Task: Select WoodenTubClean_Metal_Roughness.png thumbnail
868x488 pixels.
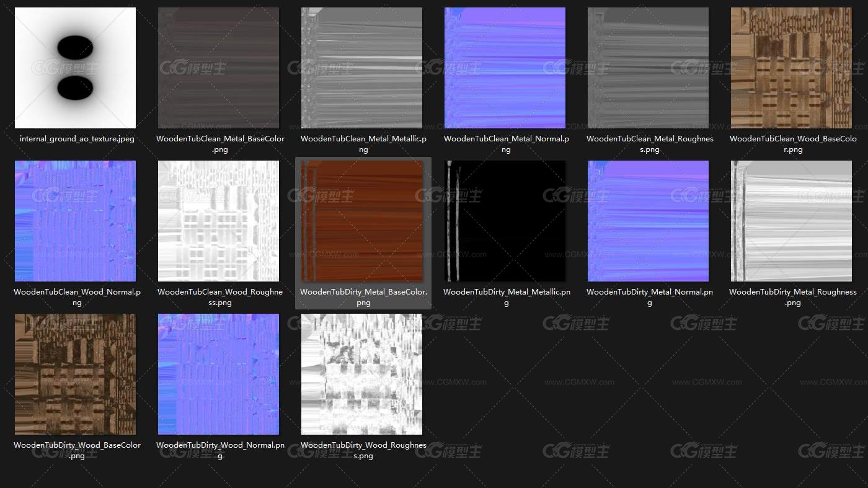Action: click(x=648, y=68)
